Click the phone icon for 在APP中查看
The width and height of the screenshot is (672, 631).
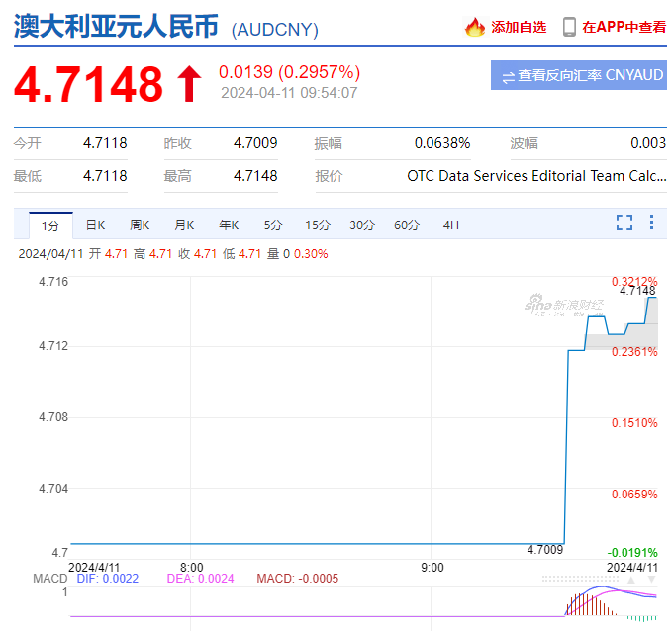(569, 27)
